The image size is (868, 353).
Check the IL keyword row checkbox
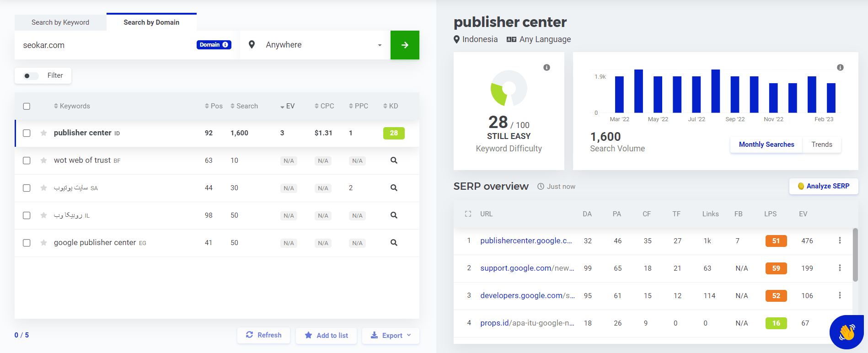click(x=27, y=215)
